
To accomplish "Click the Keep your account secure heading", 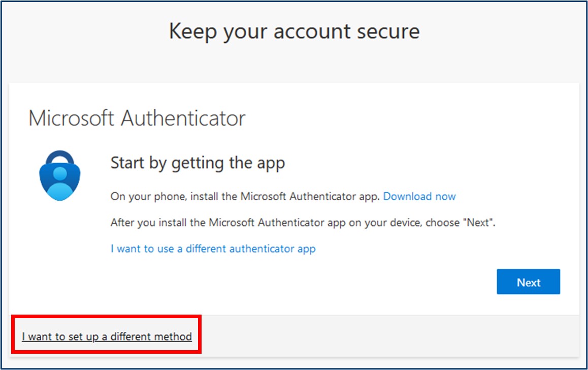I will point(295,32).
